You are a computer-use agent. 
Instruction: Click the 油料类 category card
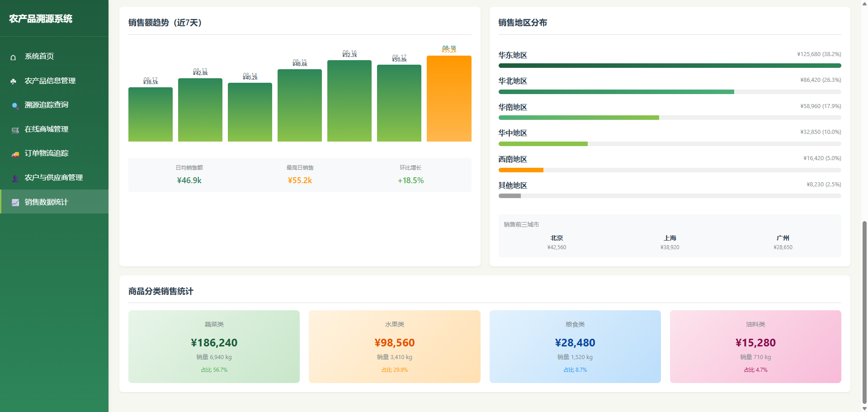[x=755, y=346]
